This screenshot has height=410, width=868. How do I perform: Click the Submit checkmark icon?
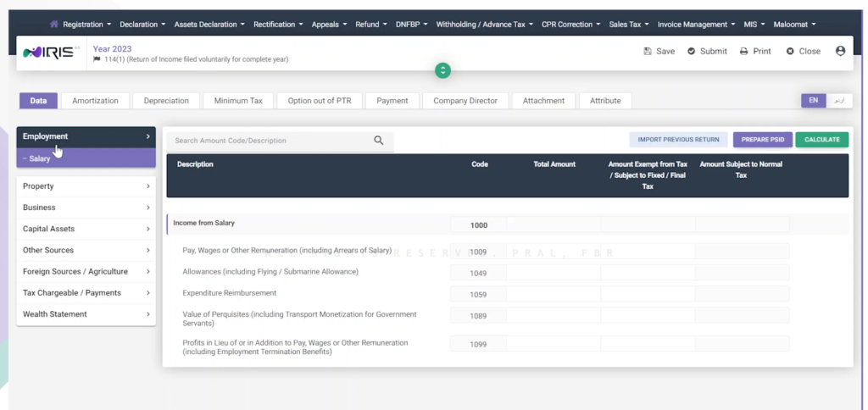pos(692,52)
